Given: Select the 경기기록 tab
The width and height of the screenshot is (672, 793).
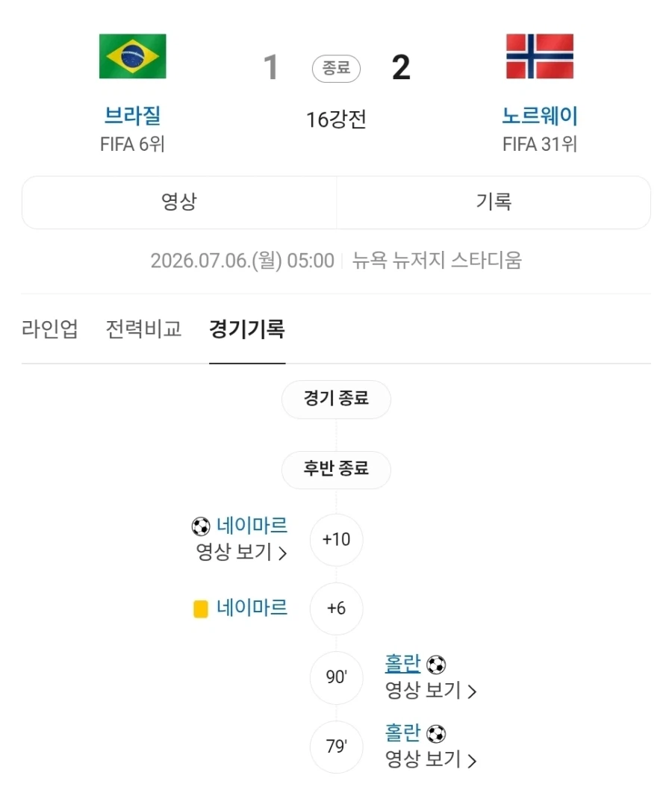Looking at the screenshot, I should 247,329.
